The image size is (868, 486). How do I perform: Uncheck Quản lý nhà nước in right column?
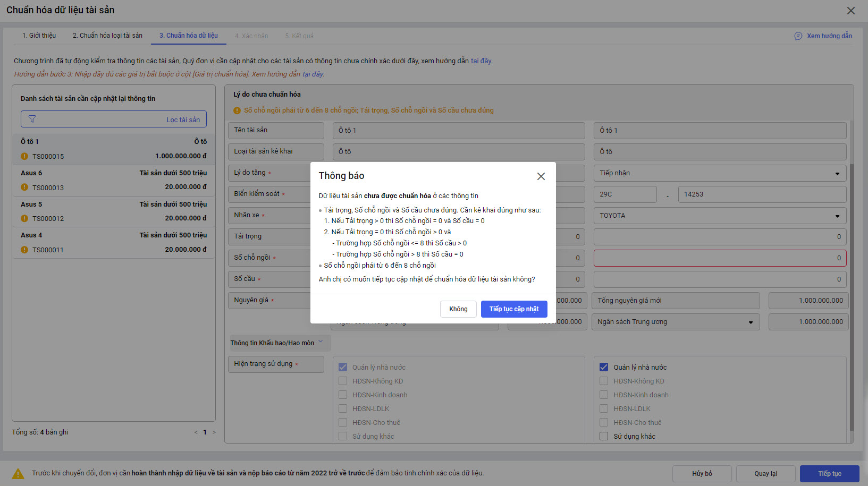tap(604, 367)
